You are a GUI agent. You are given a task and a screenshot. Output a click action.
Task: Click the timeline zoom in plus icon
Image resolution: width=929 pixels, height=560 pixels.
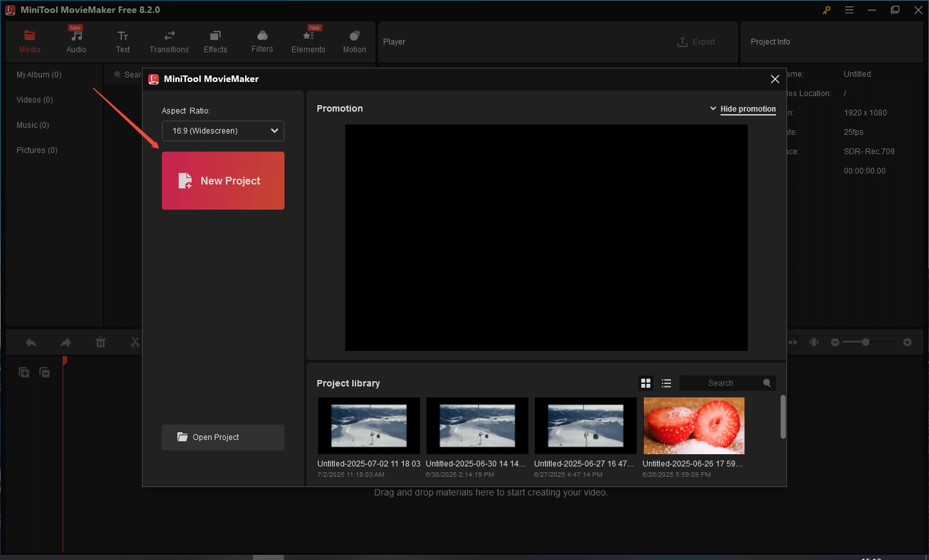click(907, 342)
